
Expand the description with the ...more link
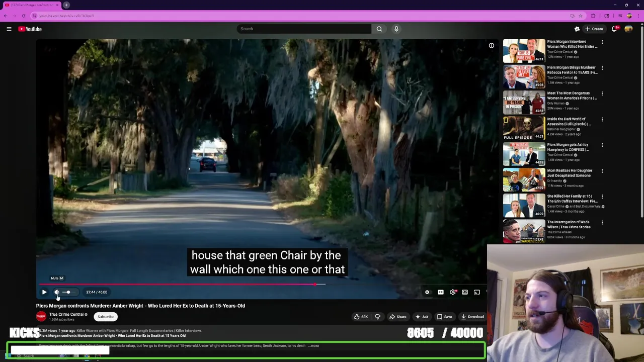[314, 346]
